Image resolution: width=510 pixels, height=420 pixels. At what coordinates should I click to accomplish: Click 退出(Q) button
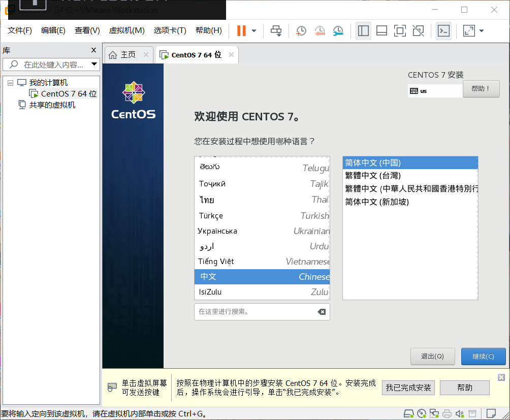tap(432, 357)
